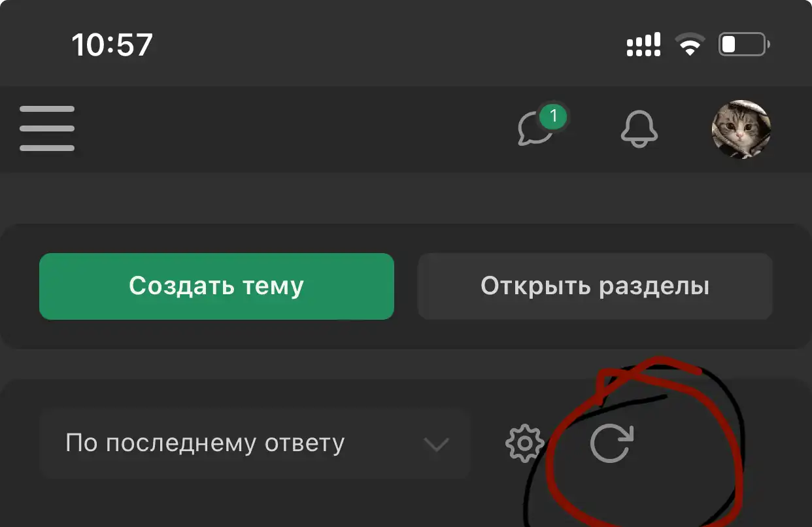Tap the green unread badge showing 1
812x527 pixels.
(553, 117)
